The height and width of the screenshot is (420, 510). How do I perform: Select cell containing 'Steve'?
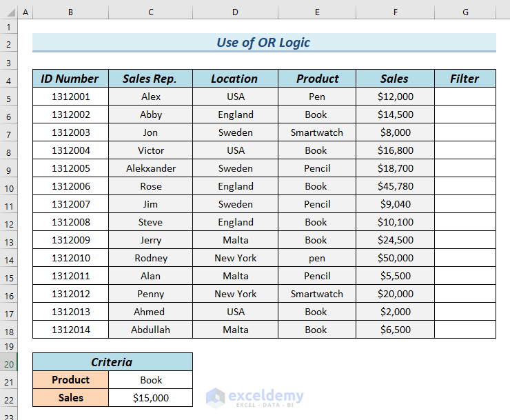point(151,221)
